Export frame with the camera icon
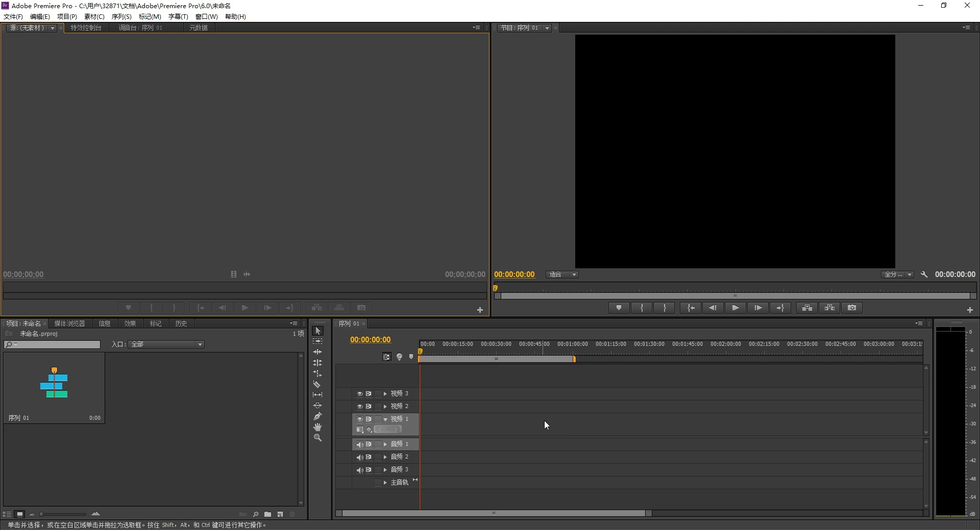This screenshot has width=980, height=530. point(852,308)
